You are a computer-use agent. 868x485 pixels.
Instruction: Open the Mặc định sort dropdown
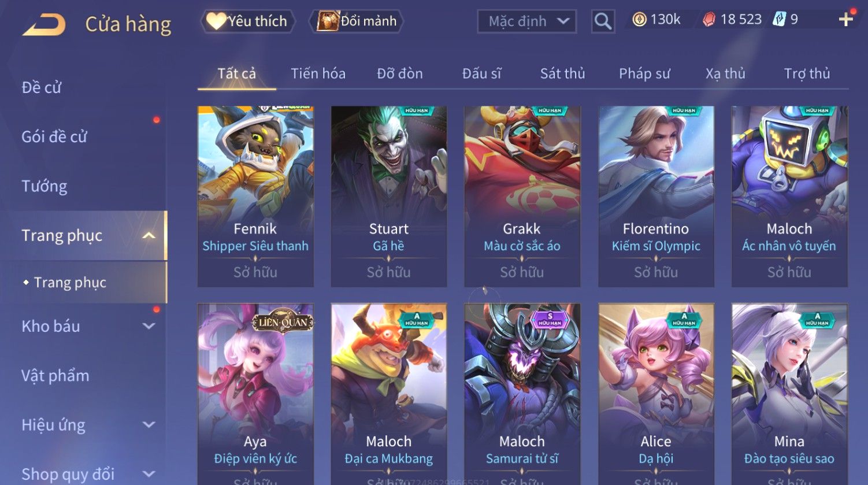click(526, 21)
